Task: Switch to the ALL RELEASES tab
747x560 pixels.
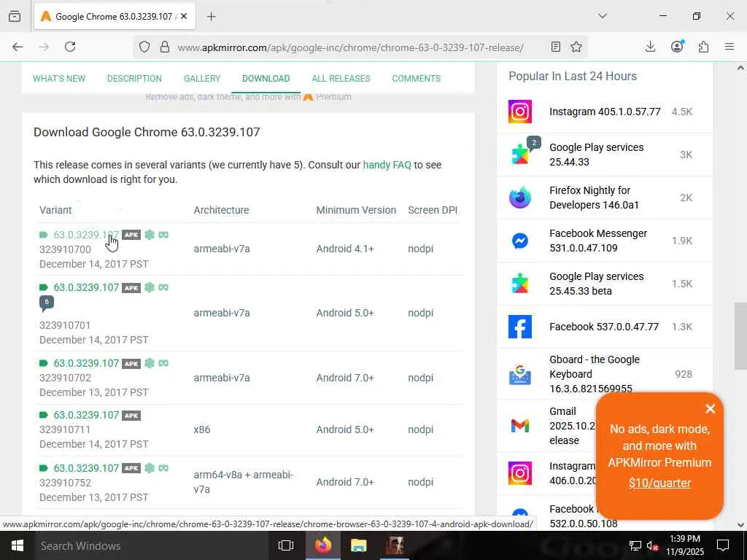Action: click(x=341, y=79)
